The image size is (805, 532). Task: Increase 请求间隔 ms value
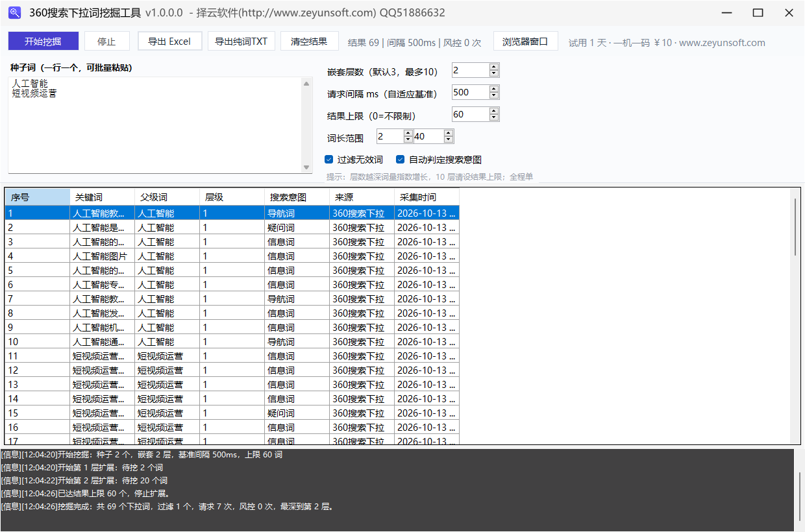(494, 89)
